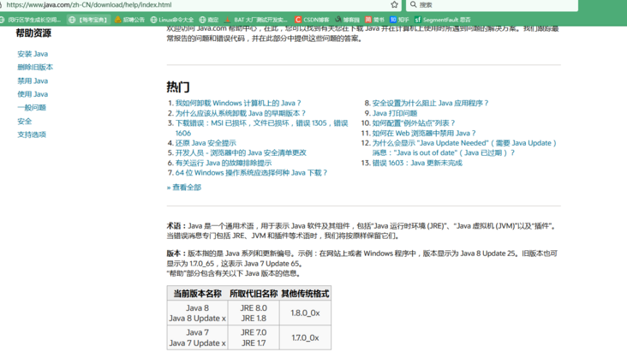Open '开发人员 - 浏览器中的 Java 安全清单更改' link
The width and height of the screenshot is (627, 364).
241,152
